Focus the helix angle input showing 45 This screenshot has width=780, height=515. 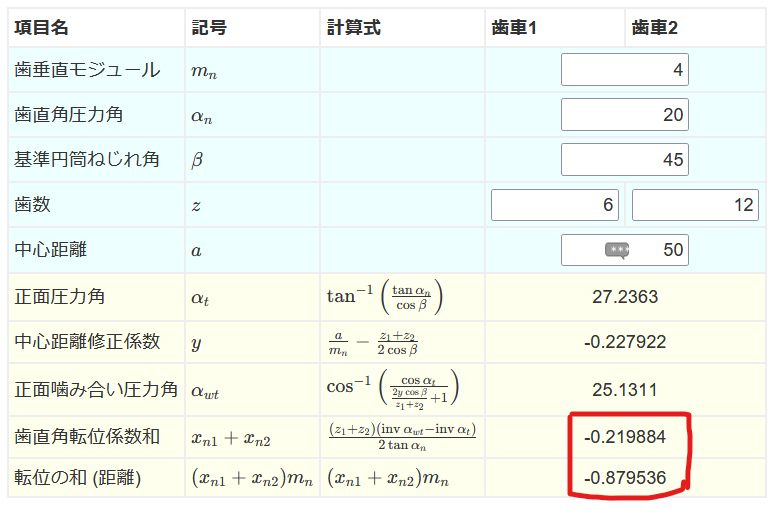(x=624, y=160)
